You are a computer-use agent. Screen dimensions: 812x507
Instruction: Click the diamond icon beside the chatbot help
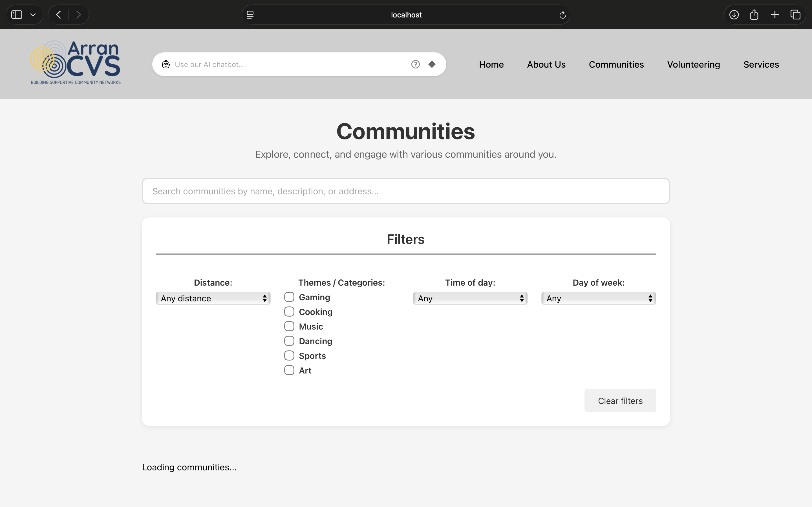coord(432,64)
